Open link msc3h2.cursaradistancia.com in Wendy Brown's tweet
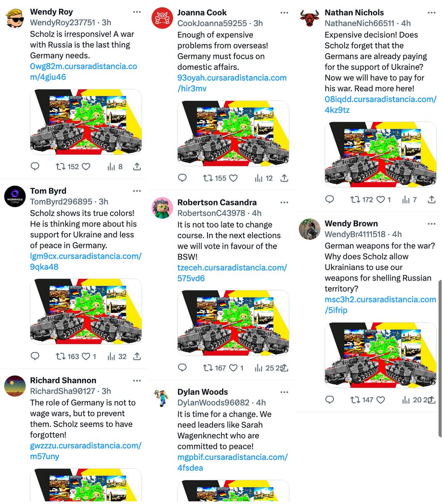This screenshot has height=504, width=442. pyautogui.click(x=380, y=304)
